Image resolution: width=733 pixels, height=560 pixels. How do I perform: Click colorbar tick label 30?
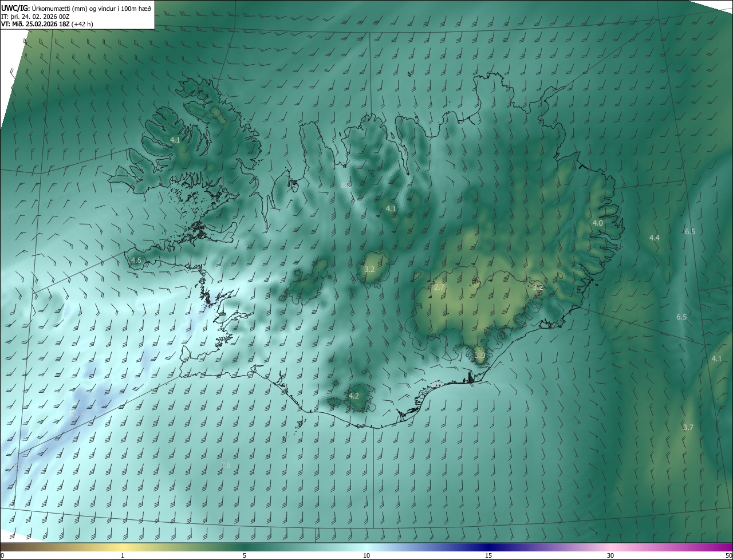(610, 555)
